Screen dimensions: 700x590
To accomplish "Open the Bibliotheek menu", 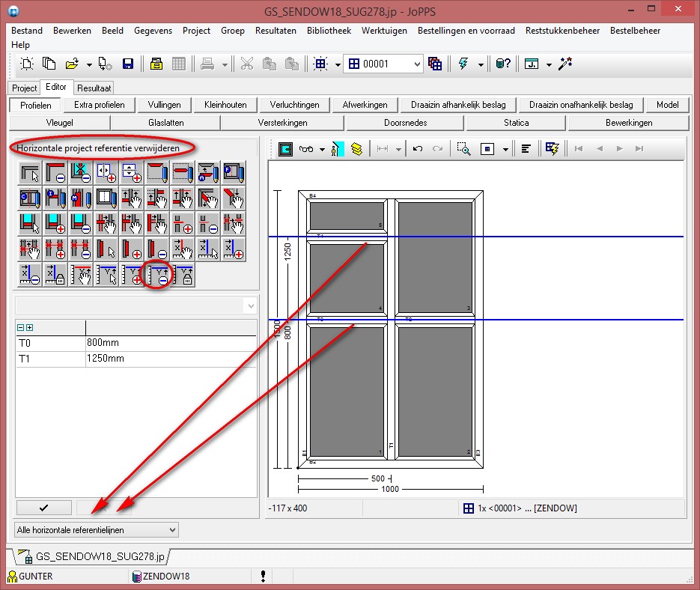I will pos(329,31).
